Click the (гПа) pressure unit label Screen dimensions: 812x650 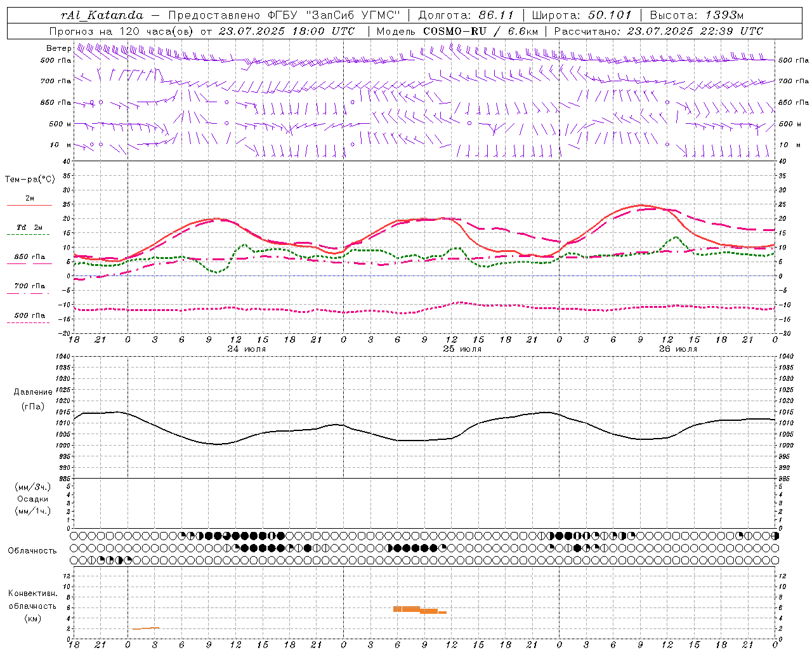click(x=33, y=407)
